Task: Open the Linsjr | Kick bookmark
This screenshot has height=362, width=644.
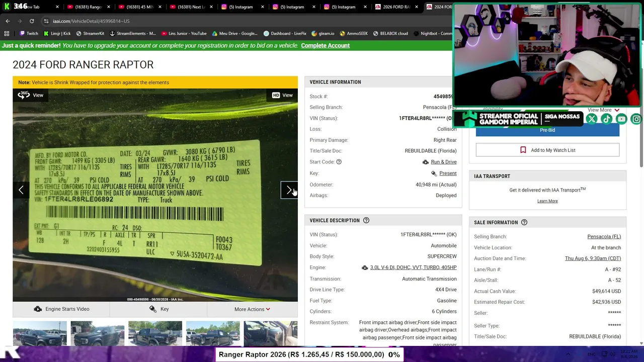Action: (x=57, y=34)
